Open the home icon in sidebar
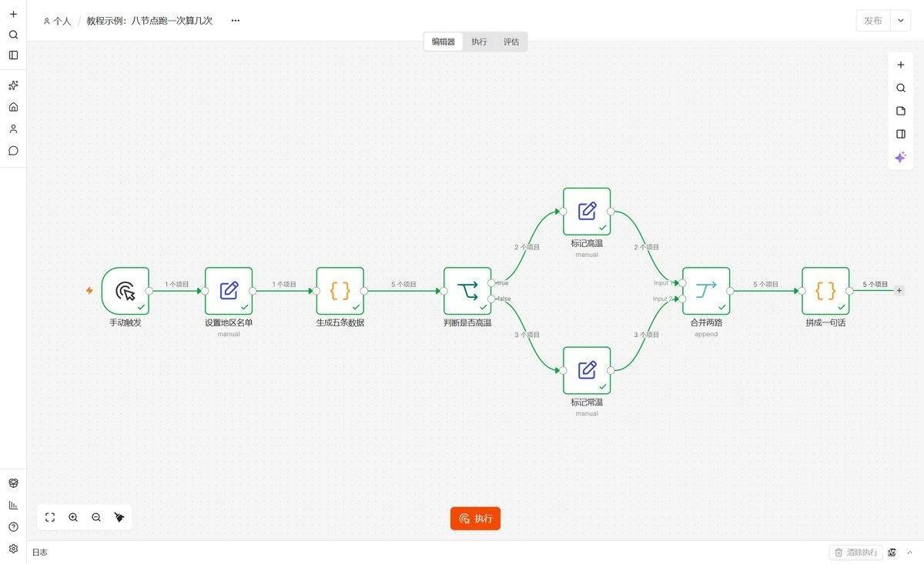Screen dimensions: 924x564 (x=13, y=107)
